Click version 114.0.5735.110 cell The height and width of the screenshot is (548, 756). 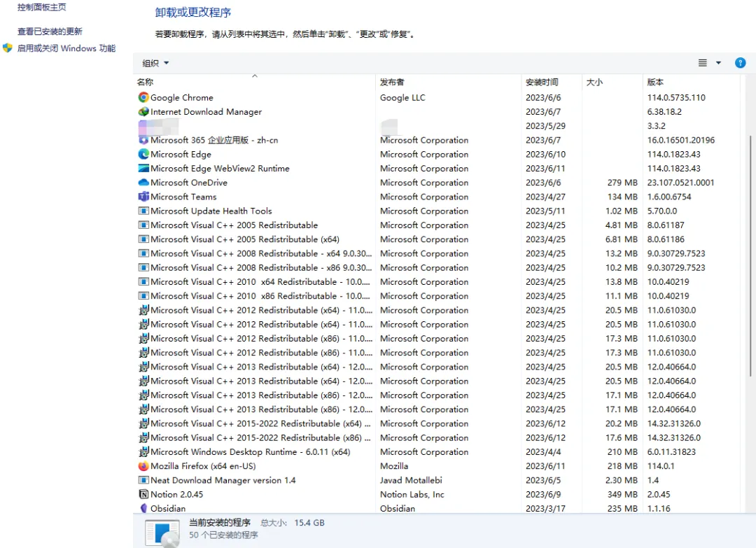click(676, 97)
